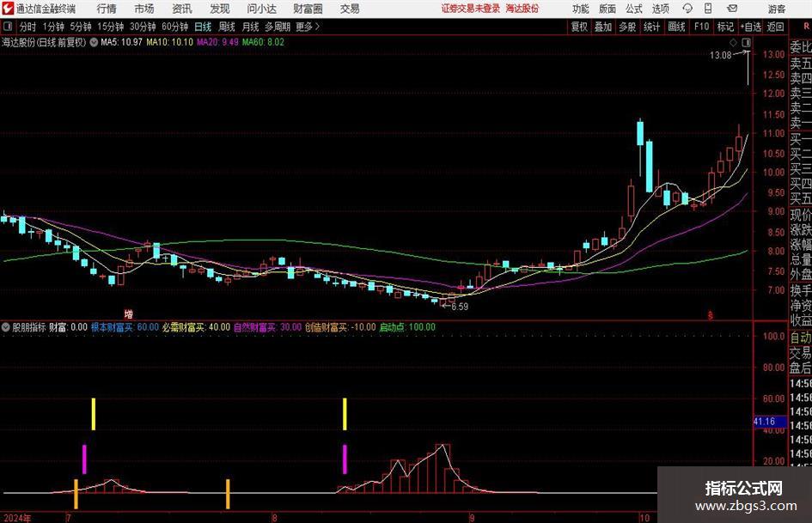
Task: Switch to the 15分钟 period tab
Action: click(110, 27)
